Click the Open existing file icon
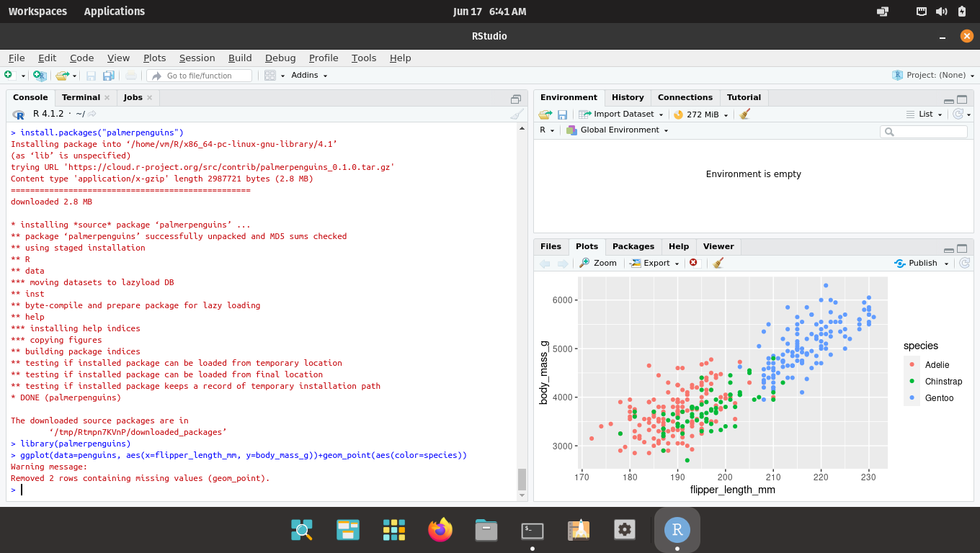 [x=62, y=75]
